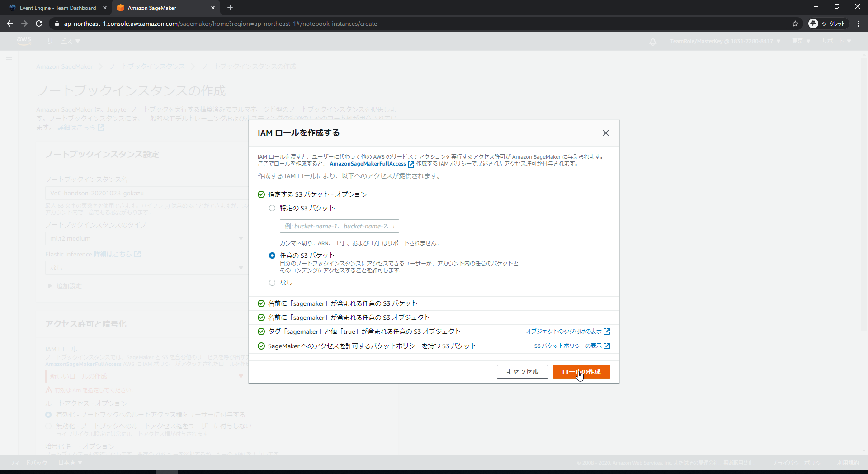Click the address bar URL

point(221,24)
